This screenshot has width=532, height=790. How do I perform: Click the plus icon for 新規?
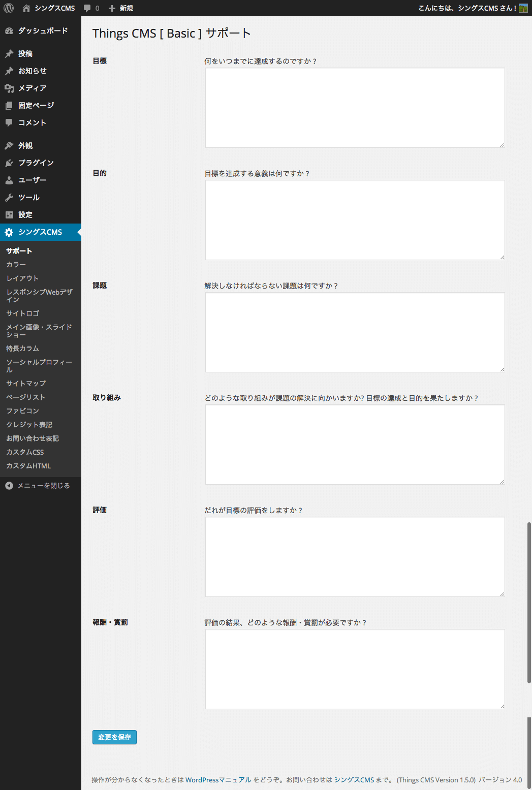[x=112, y=8]
